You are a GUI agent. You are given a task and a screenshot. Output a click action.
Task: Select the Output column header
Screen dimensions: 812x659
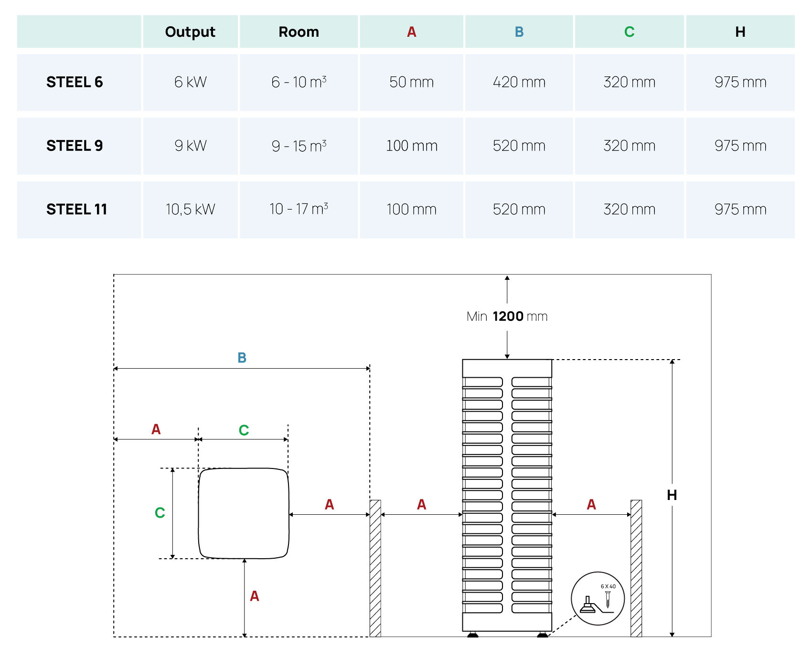pos(190,32)
